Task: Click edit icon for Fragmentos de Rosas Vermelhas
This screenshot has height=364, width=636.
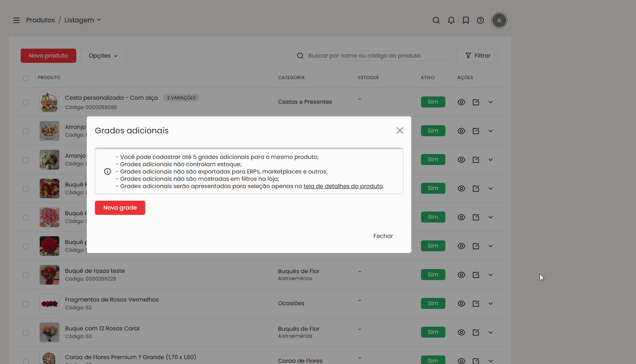Action: (476, 304)
